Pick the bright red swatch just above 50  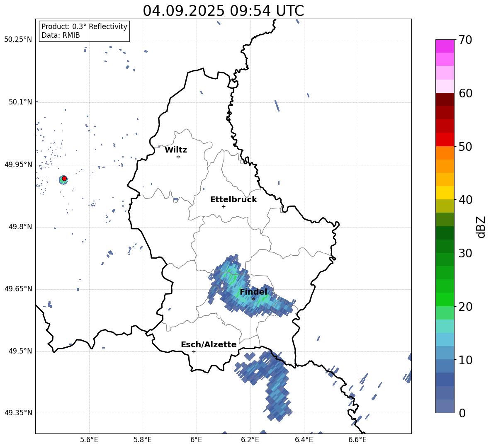coord(445,140)
